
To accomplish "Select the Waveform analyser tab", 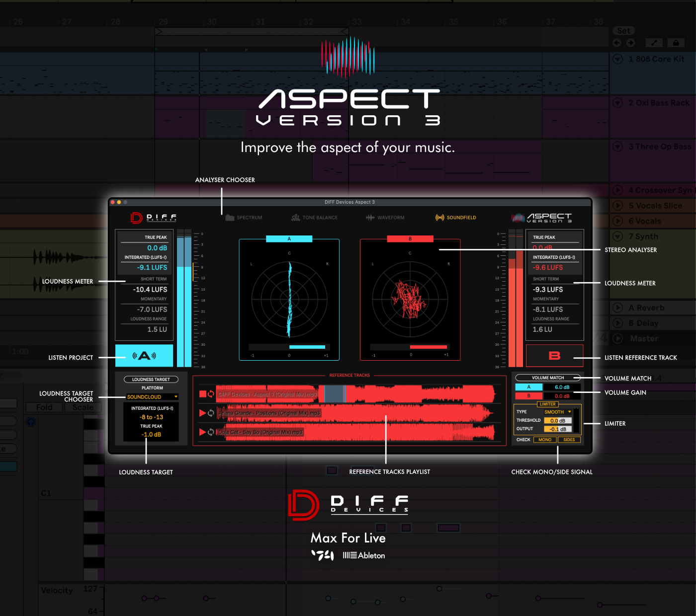I will (x=385, y=218).
